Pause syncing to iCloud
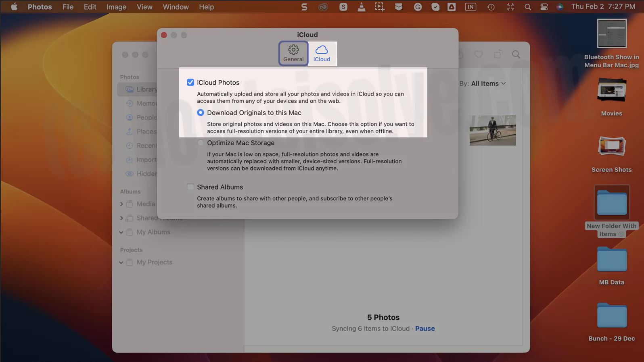 [425, 329]
